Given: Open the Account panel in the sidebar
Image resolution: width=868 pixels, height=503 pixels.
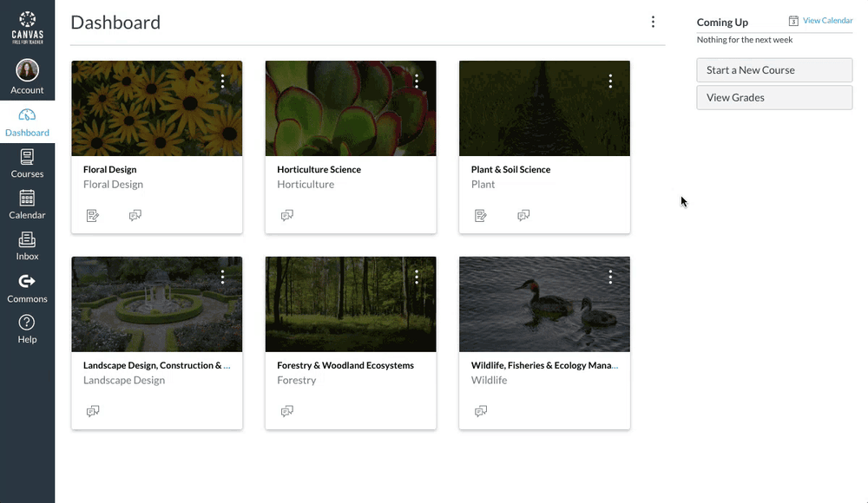Looking at the screenshot, I should click(27, 76).
